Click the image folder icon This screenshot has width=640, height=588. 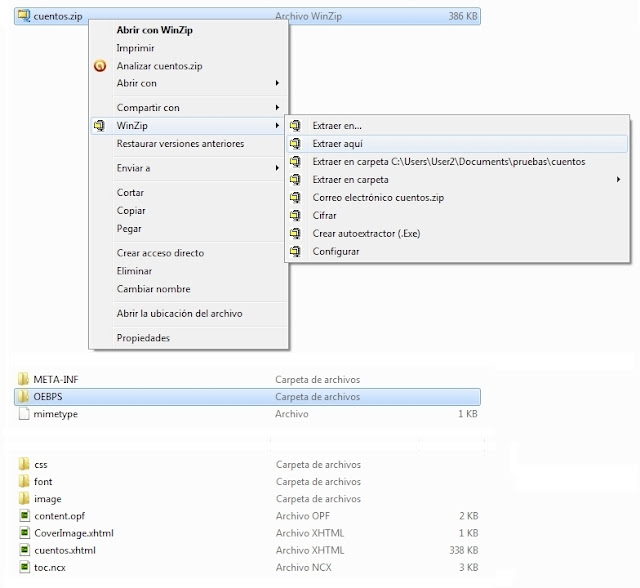[x=24, y=499]
